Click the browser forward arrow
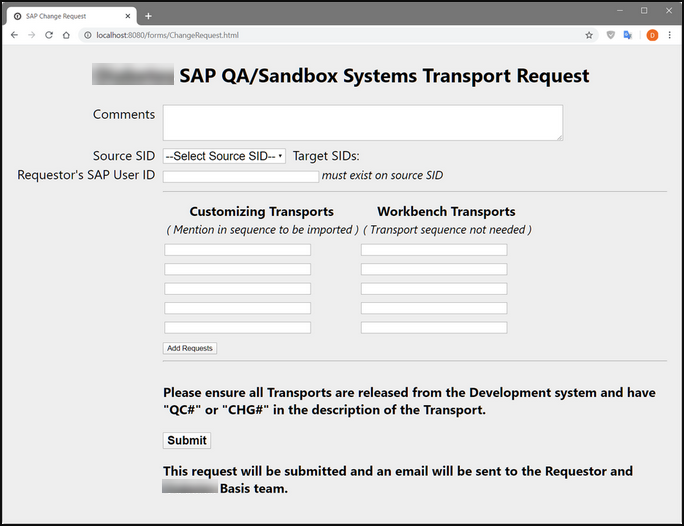The height and width of the screenshot is (526, 684). click(31, 35)
